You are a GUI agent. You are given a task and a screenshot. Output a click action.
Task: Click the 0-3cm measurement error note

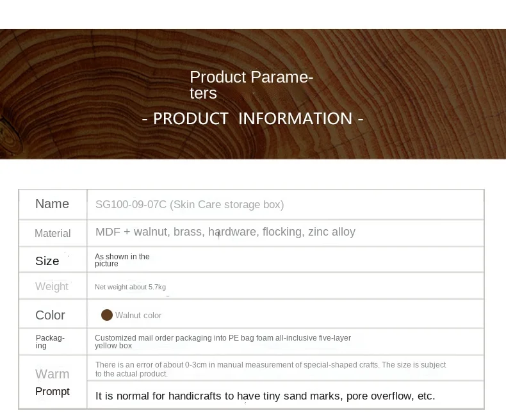point(270,369)
